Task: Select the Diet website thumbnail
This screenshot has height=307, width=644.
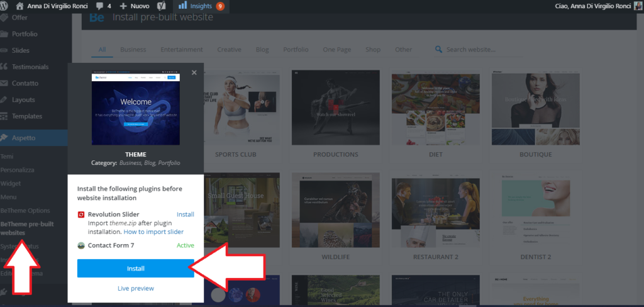Action: pos(436,108)
